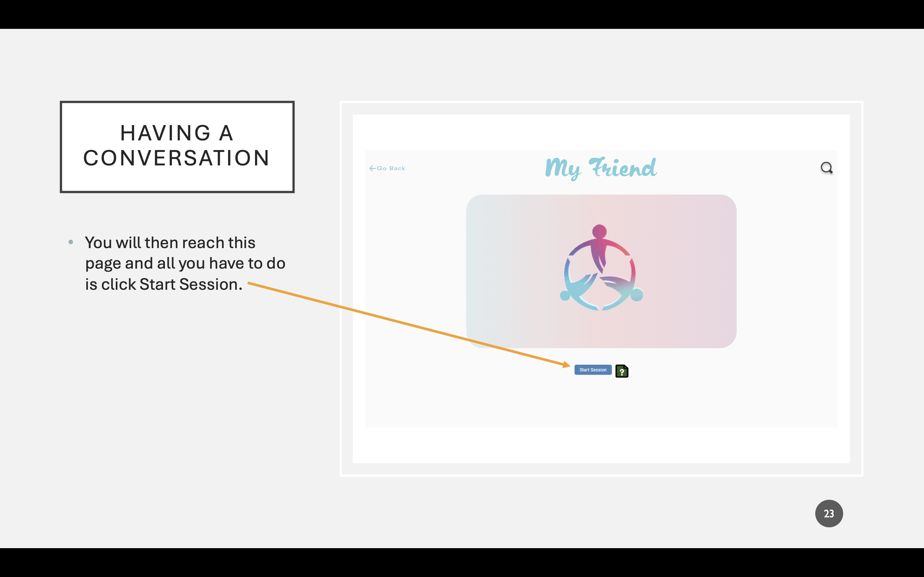Click the orange arrowhead near Start Session
Viewport: 924px width, 577px height.
[x=566, y=364]
